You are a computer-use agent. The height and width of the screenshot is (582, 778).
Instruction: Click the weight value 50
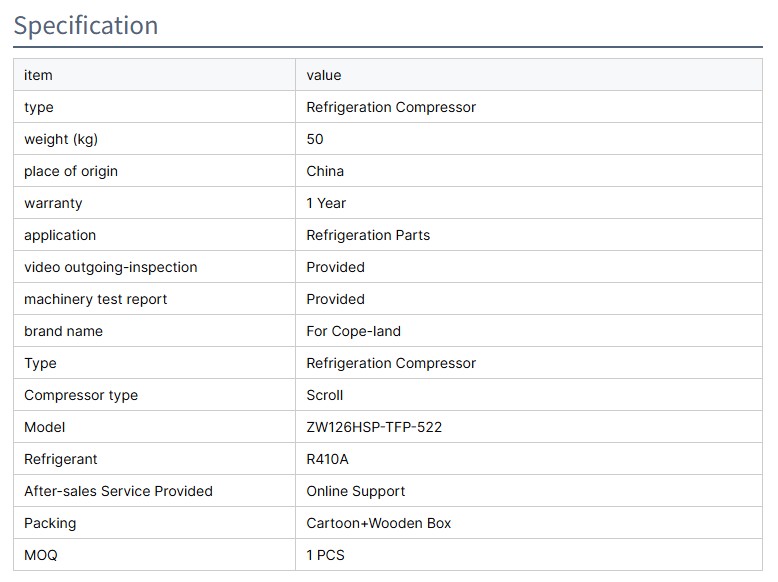315,139
